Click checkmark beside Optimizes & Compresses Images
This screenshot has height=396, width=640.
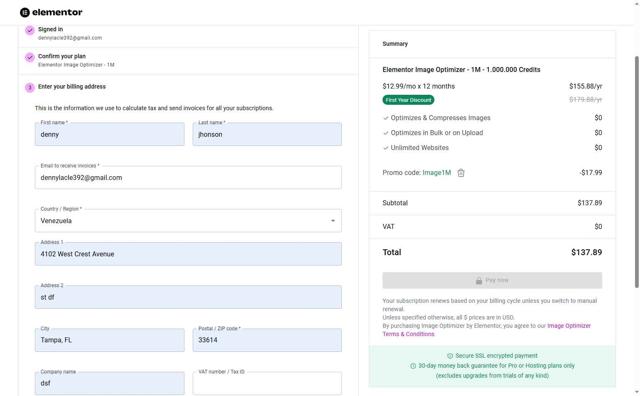click(386, 118)
